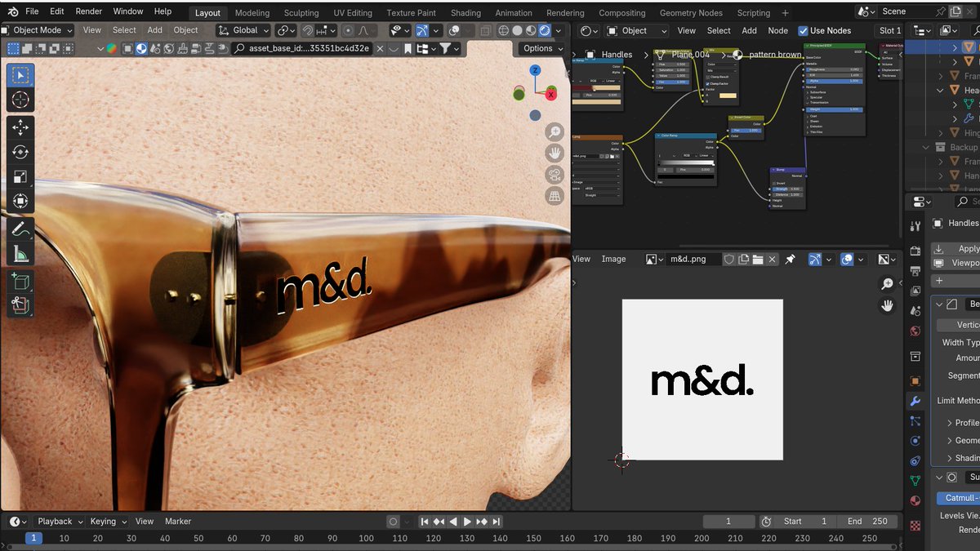Open the File menu
The width and height of the screenshot is (980, 551).
pyautogui.click(x=32, y=11)
